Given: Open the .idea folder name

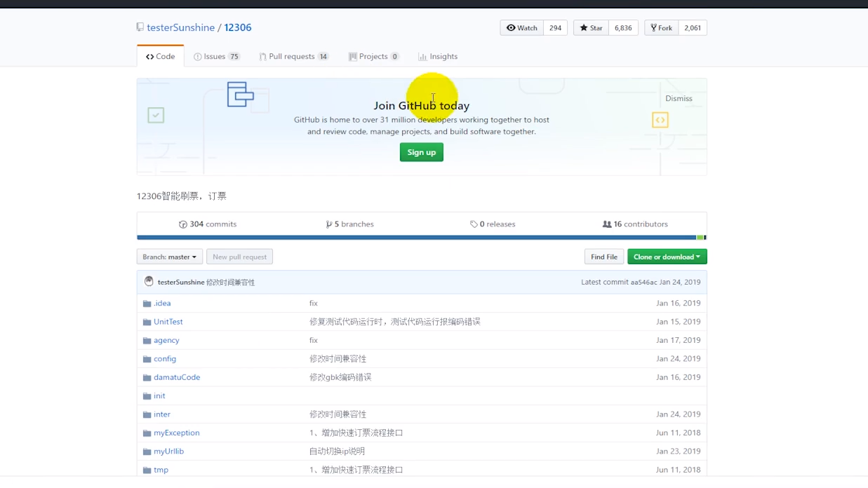Looking at the screenshot, I should click(x=162, y=303).
